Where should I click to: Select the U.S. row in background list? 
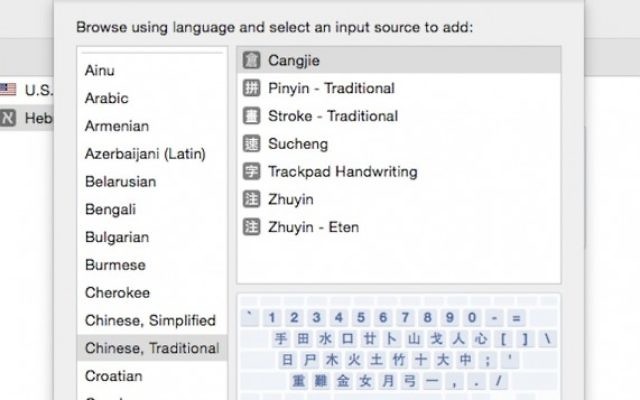tap(27, 89)
